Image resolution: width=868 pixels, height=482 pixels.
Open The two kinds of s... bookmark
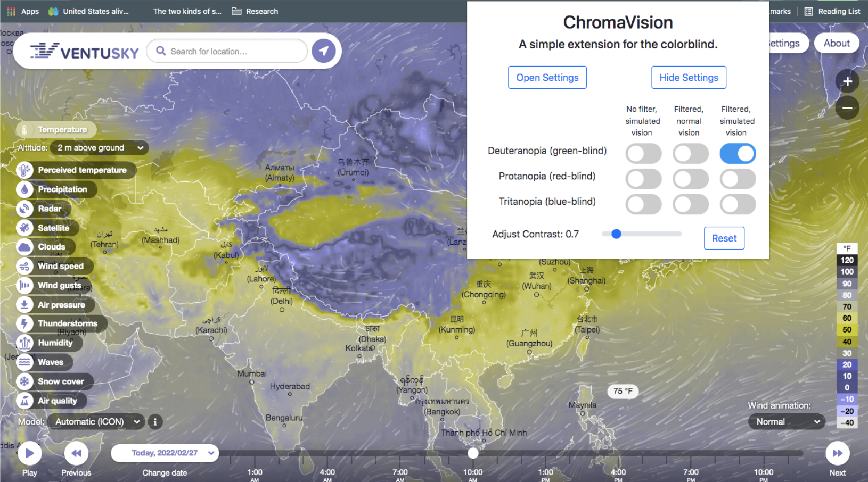point(187,11)
